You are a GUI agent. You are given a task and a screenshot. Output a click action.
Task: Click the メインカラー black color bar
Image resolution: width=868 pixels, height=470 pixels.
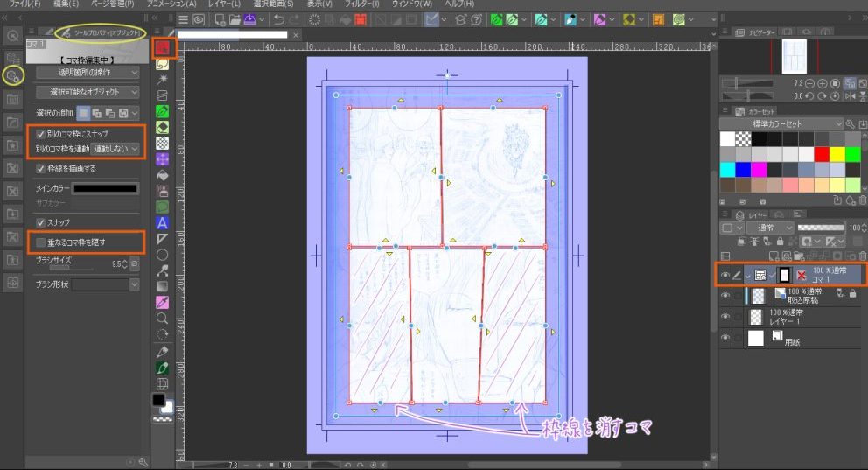point(105,187)
